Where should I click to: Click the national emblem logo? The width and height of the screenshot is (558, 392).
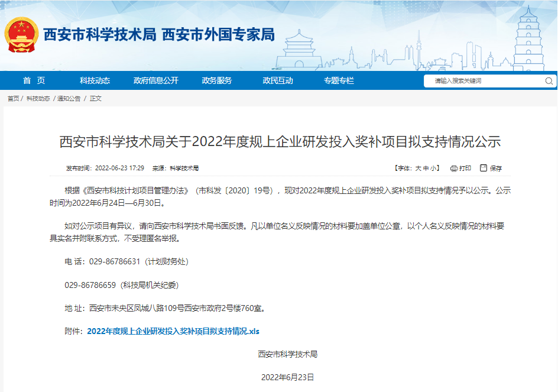click(21, 33)
